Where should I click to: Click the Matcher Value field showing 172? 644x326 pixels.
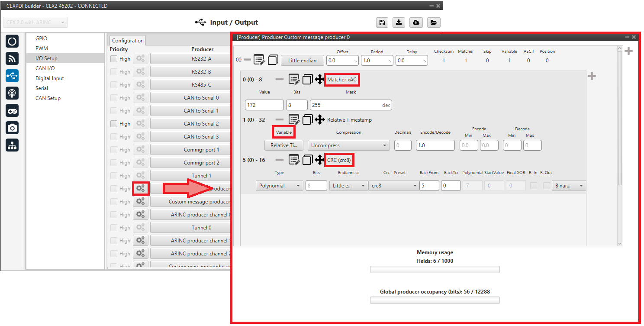coord(264,105)
